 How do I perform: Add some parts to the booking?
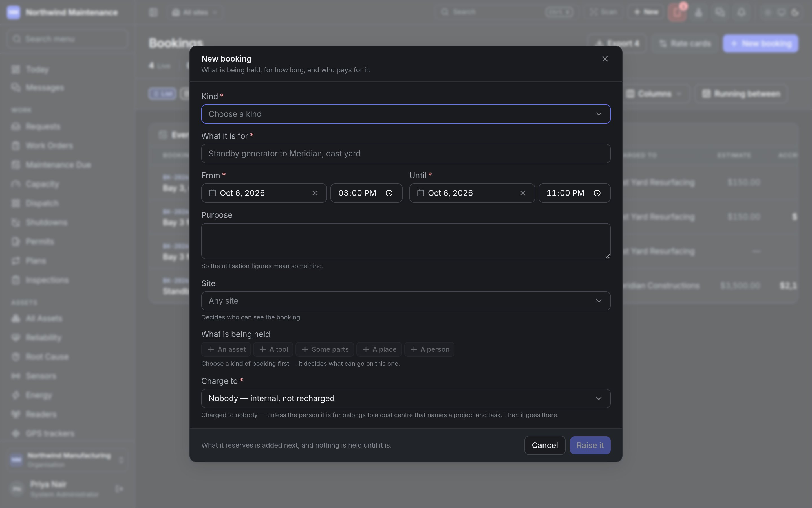325,349
